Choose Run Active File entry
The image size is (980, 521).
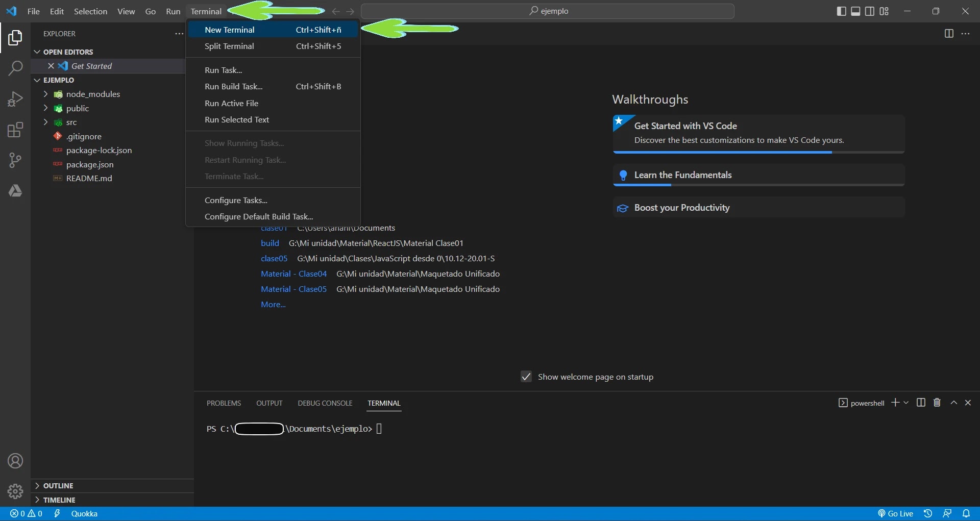coord(273,103)
